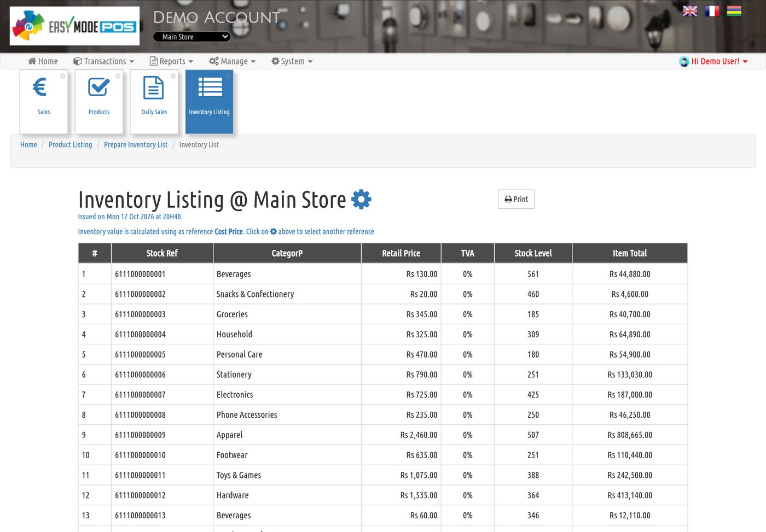Screen dimensions: 766x532
Task: Expand the System menu
Action: 292,61
